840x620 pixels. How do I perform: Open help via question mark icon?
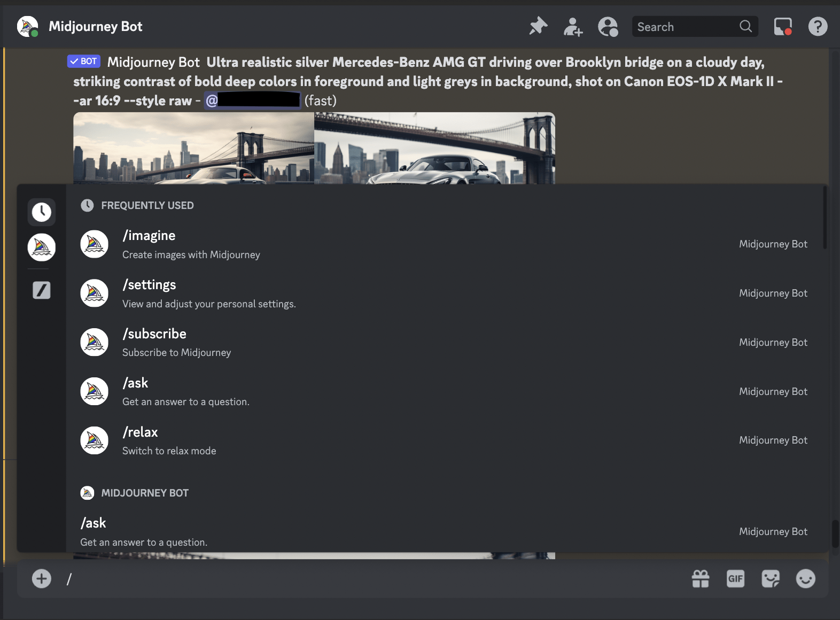(x=818, y=26)
